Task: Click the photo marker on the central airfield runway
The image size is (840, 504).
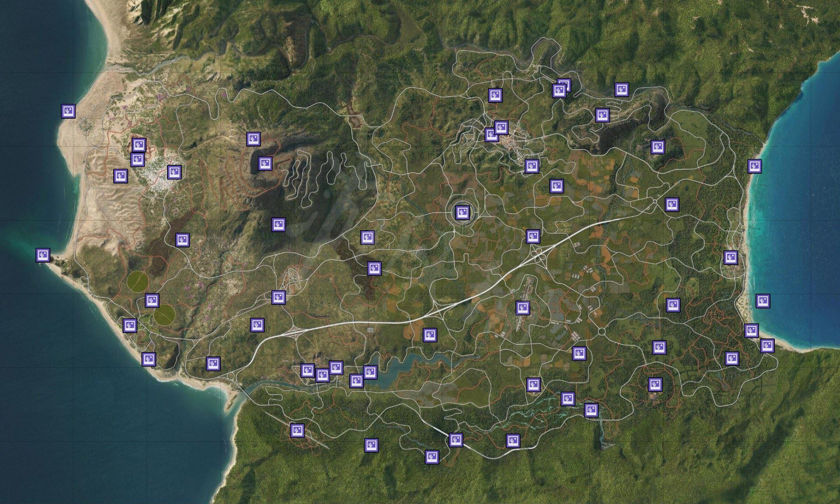Action: [x=522, y=308]
